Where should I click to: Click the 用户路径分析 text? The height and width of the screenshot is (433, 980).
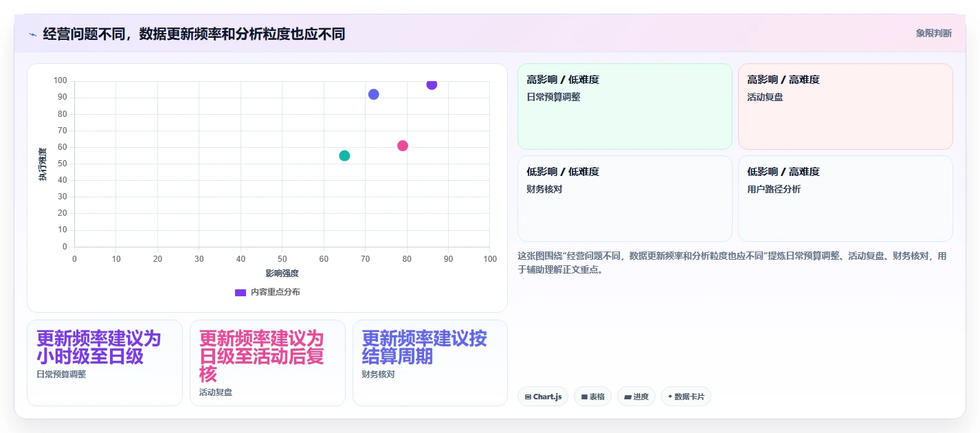774,189
